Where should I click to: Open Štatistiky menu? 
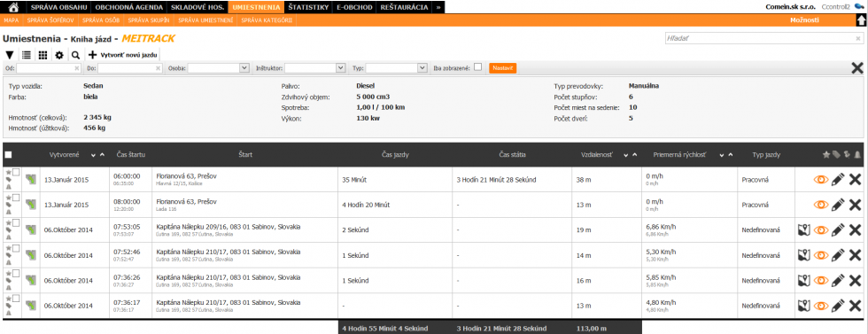[307, 7]
